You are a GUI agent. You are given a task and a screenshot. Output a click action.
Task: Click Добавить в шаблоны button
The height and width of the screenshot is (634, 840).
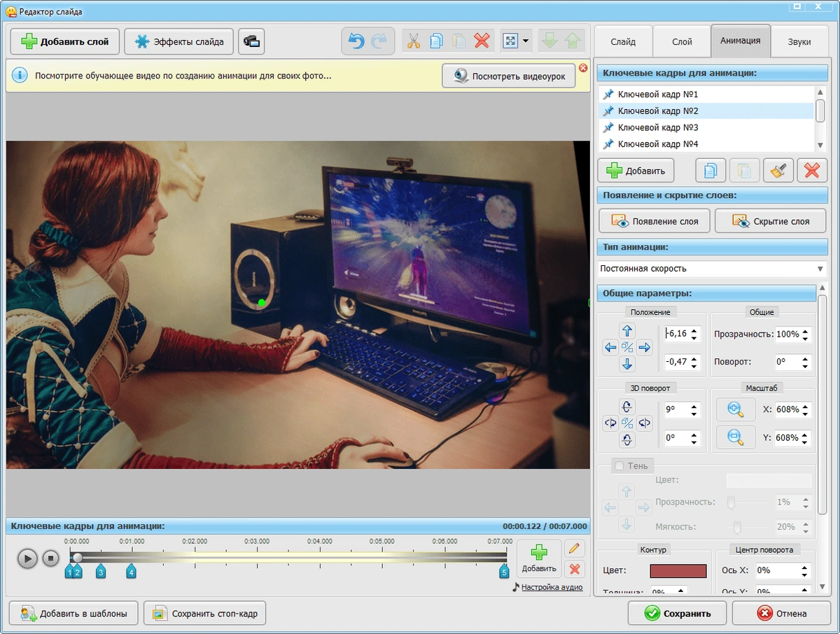coord(74,614)
